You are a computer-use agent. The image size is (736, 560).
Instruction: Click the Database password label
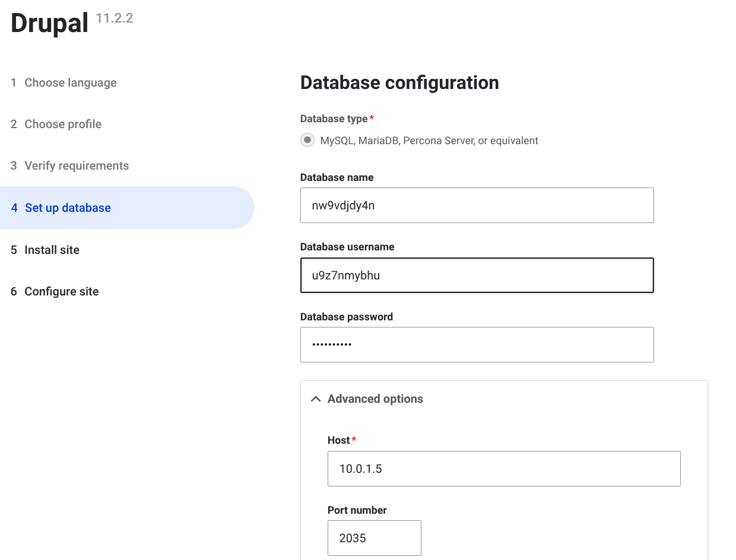tap(346, 317)
